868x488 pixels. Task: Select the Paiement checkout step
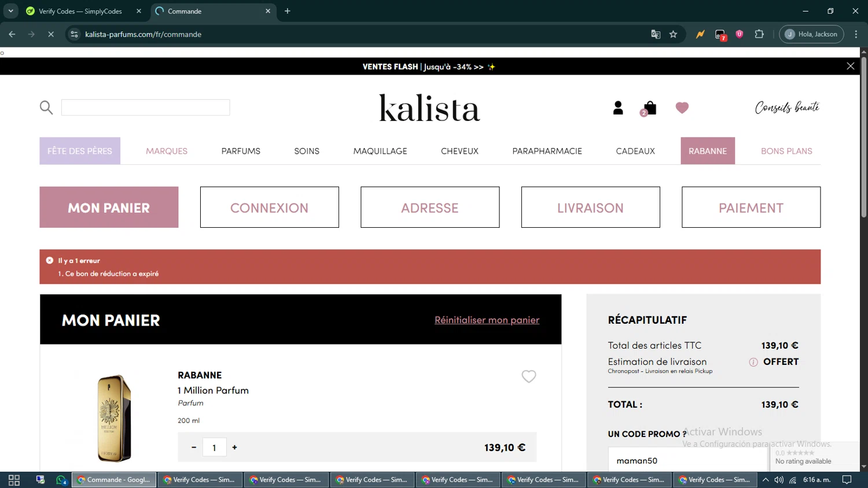tap(751, 207)
